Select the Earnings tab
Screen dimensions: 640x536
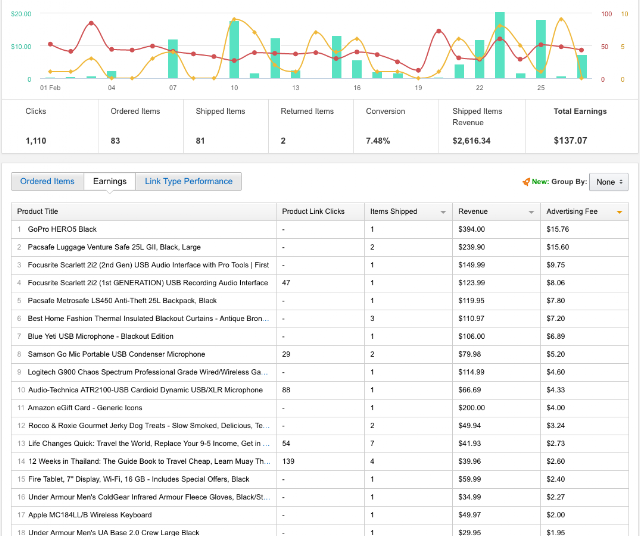click(110, 181)
